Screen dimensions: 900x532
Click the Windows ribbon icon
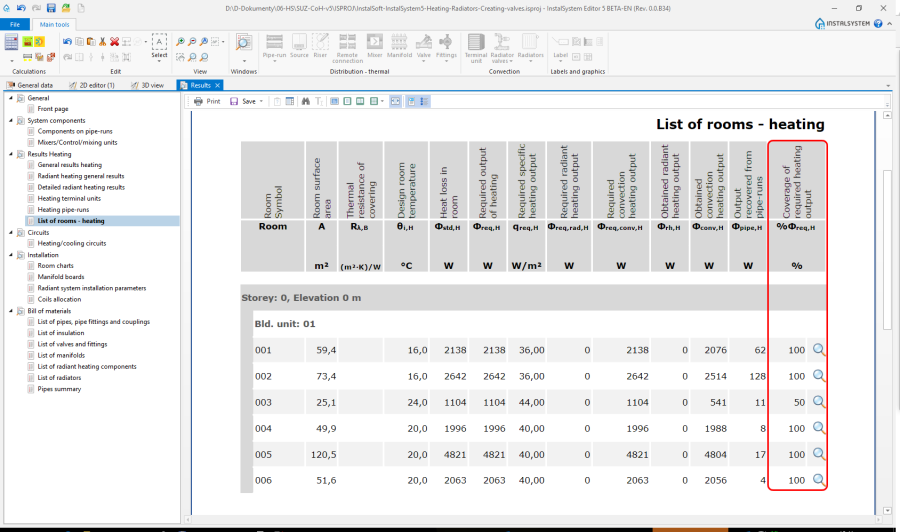click(244, 44)
